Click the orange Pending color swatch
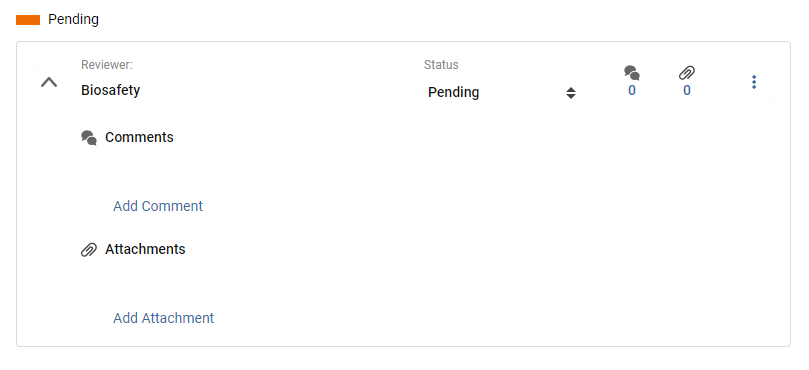The width and height of the screenshot is (809, 370). point(28,20)
